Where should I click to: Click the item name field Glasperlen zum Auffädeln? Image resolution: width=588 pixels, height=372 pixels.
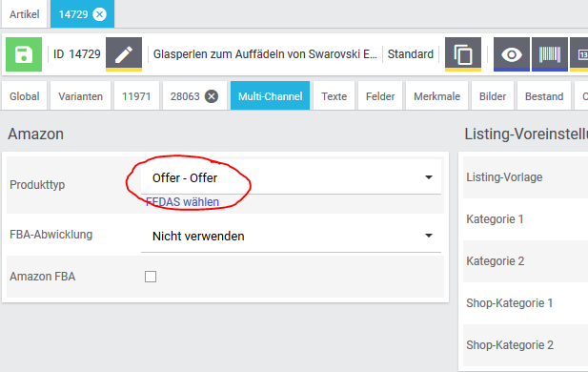point(265,54)
